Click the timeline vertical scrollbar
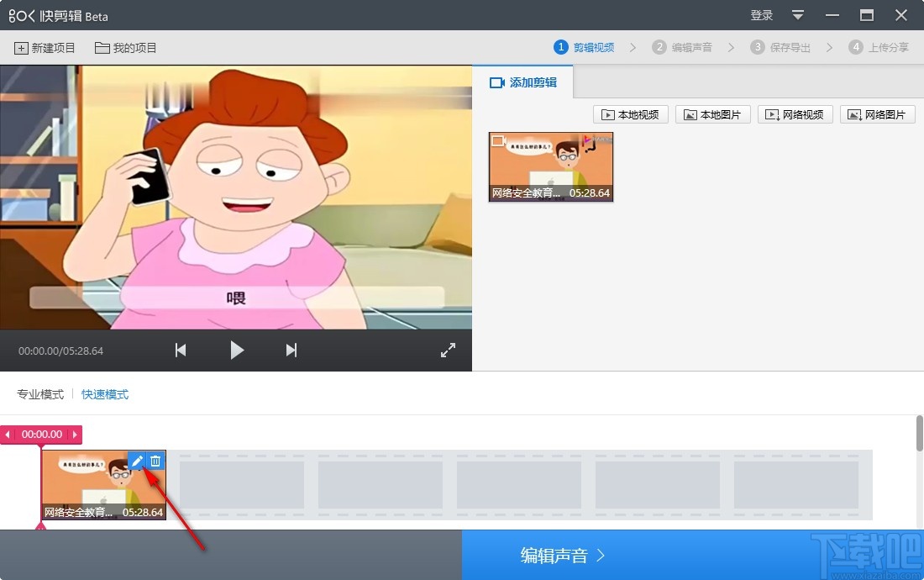924x580 pixels. (x=919, y=433)
